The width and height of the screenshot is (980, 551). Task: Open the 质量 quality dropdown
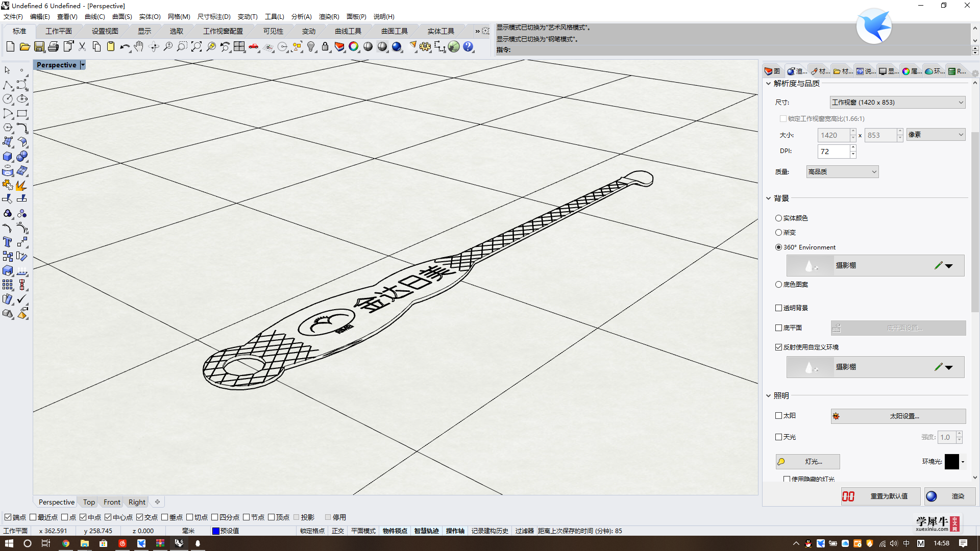(x=842, y=172)
